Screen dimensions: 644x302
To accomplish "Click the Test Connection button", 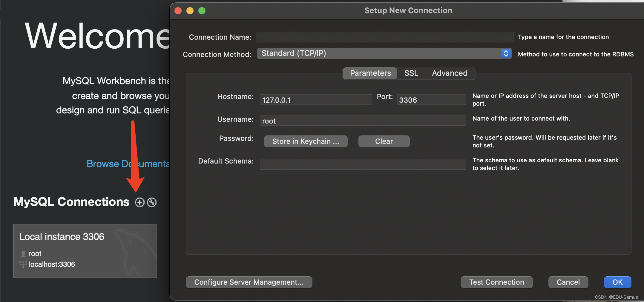I will click(x=496, y=282).
